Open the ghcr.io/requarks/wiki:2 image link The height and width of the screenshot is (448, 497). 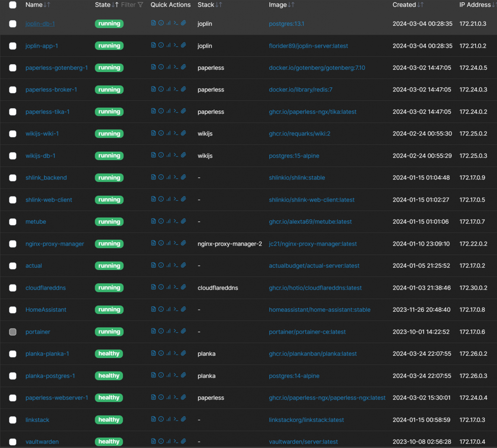pyautogui.click(x=300, y=134)
